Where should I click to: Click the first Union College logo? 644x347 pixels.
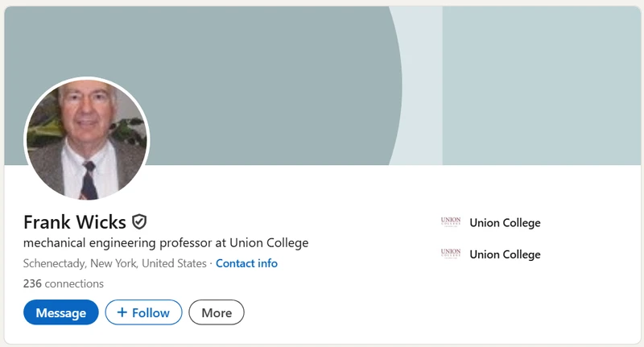tap(451, 222)
